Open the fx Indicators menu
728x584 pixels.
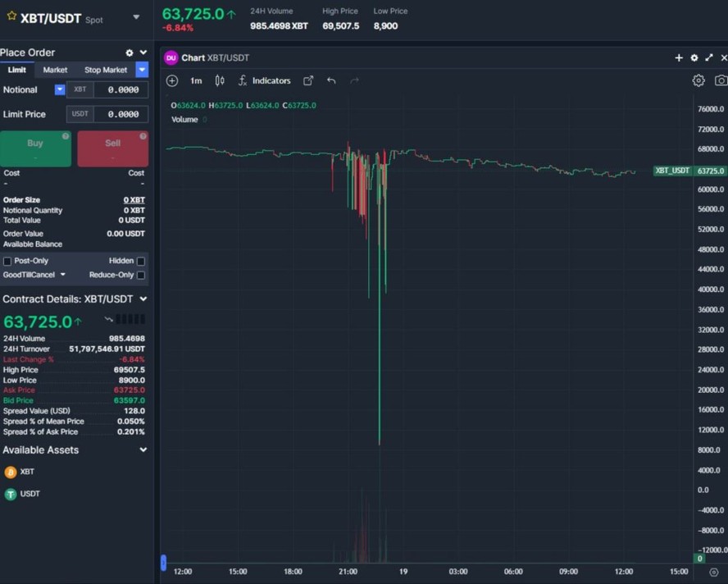264,80
